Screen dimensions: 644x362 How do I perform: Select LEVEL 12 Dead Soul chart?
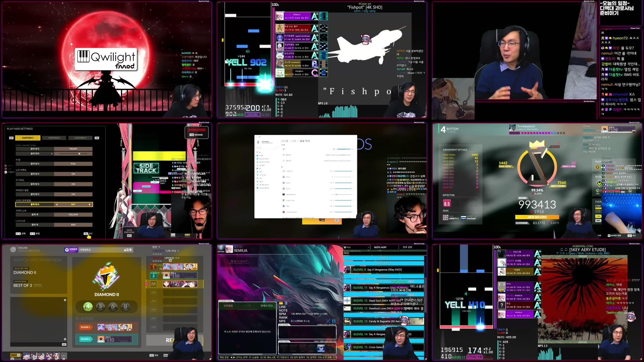384,300
